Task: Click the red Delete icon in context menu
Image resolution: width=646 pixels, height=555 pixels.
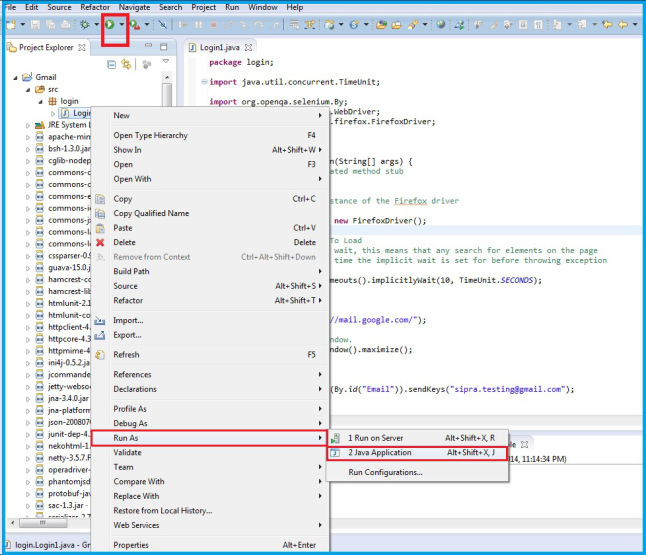Action: 100,242
